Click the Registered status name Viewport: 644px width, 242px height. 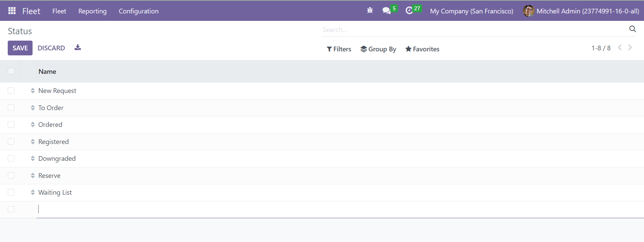[53, 142]
